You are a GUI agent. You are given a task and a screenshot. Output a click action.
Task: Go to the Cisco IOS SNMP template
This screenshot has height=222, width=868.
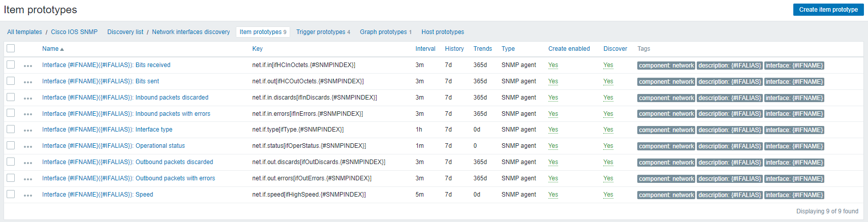coord(74,32)
